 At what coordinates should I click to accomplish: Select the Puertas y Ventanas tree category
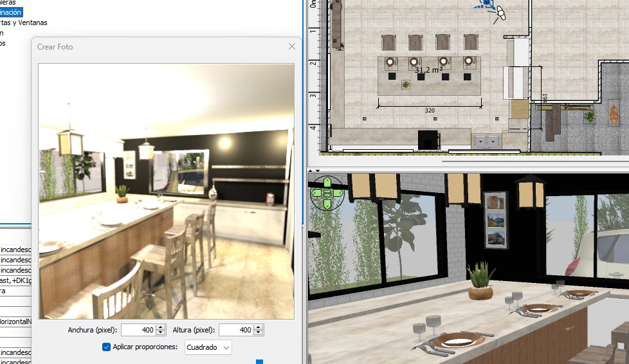tap(24, 23)
